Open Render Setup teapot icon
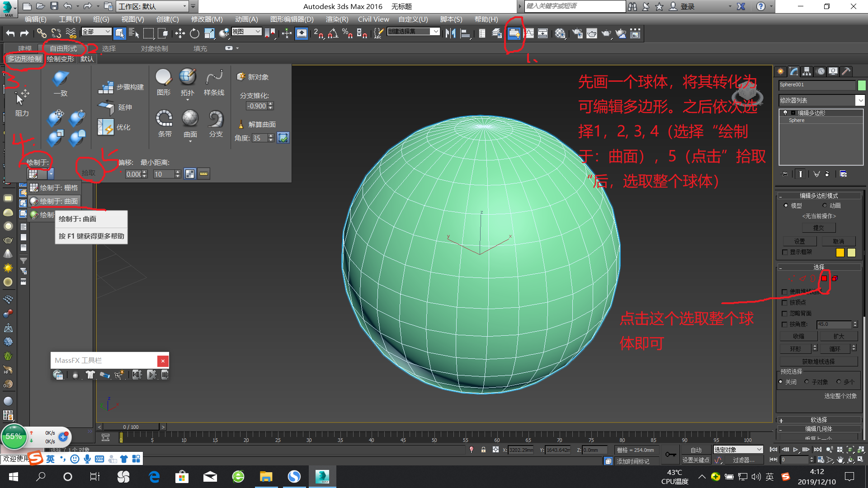The height and width of the screenshot is (488, 868). pyautogui.click(x=577, y=33)
